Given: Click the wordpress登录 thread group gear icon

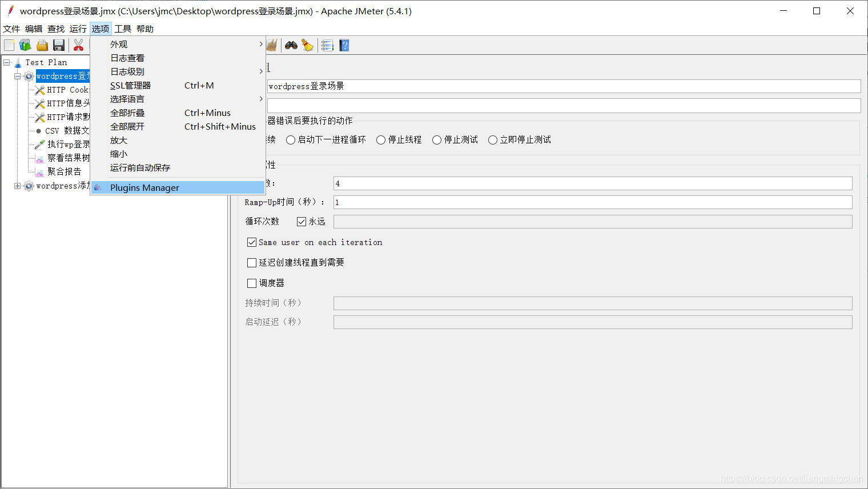Looking at the screenshot, I should (x=29, y=76).
